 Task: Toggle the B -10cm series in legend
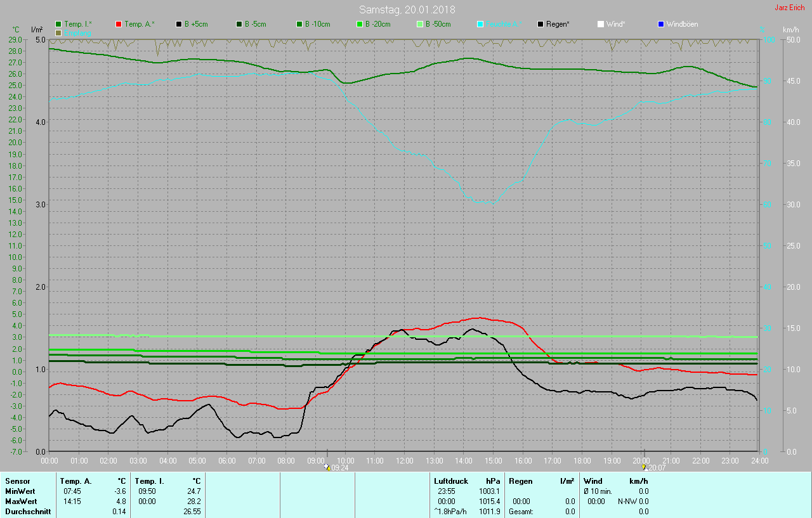[299, 24]
